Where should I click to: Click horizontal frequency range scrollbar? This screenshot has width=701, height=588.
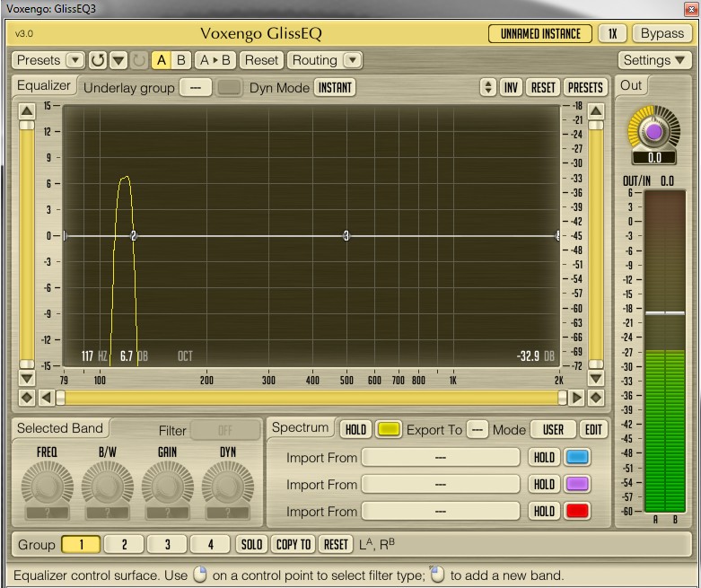(x=311, y=398)
